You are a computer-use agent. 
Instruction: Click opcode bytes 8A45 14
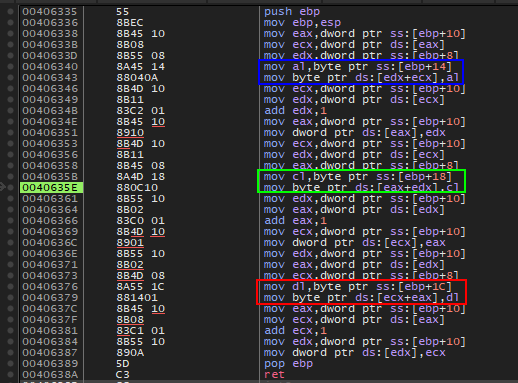tap(141, 67)
